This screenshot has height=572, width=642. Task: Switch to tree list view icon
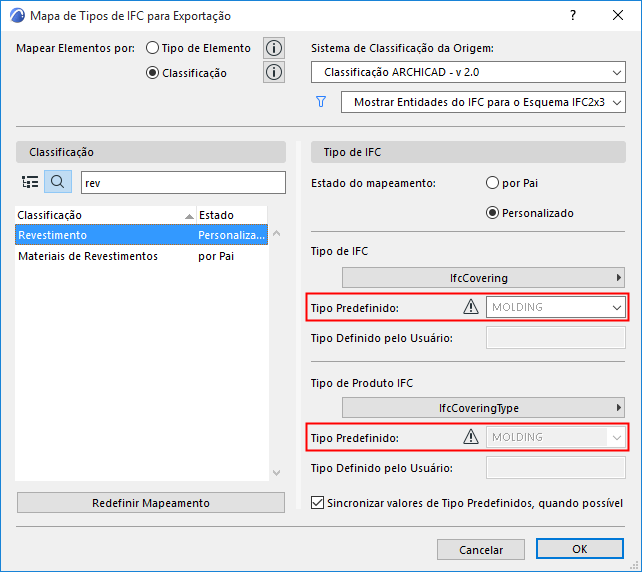(x=30, y=182)
